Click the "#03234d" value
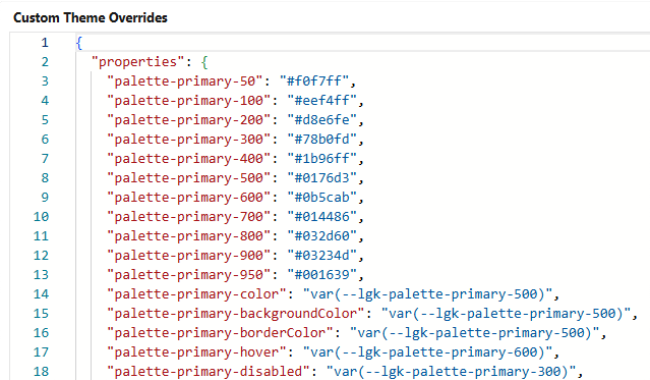Viewport: 650px width, 380px height. click(x=322, y=255)
